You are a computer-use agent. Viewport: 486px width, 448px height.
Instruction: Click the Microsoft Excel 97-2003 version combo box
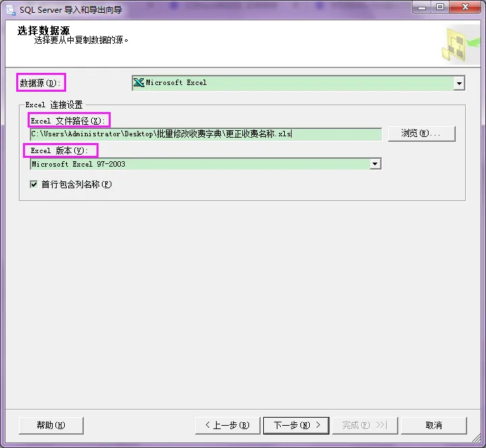click(x=206, y=163)
